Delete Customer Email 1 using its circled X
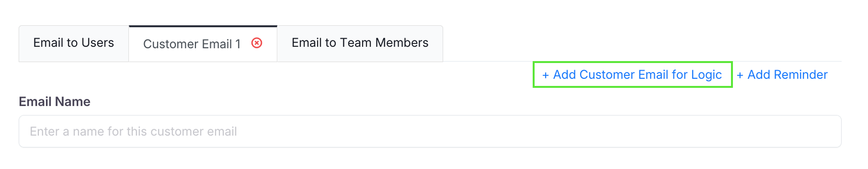 point(257,43)
